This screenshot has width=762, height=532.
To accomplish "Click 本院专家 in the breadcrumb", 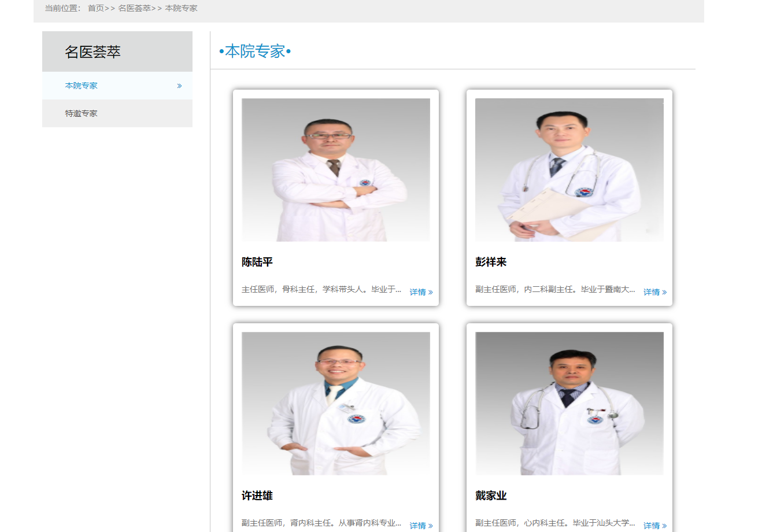I will tap(182, 8).
